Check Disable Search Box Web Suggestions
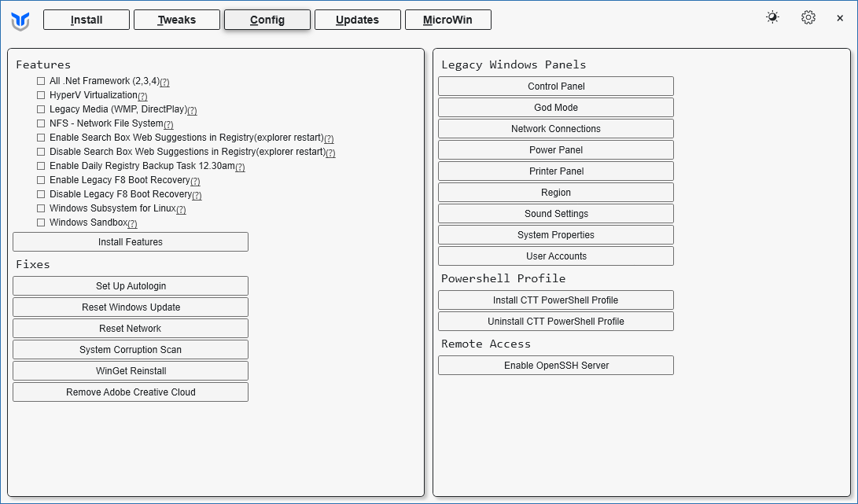858x504 pixels. (41, 152)
